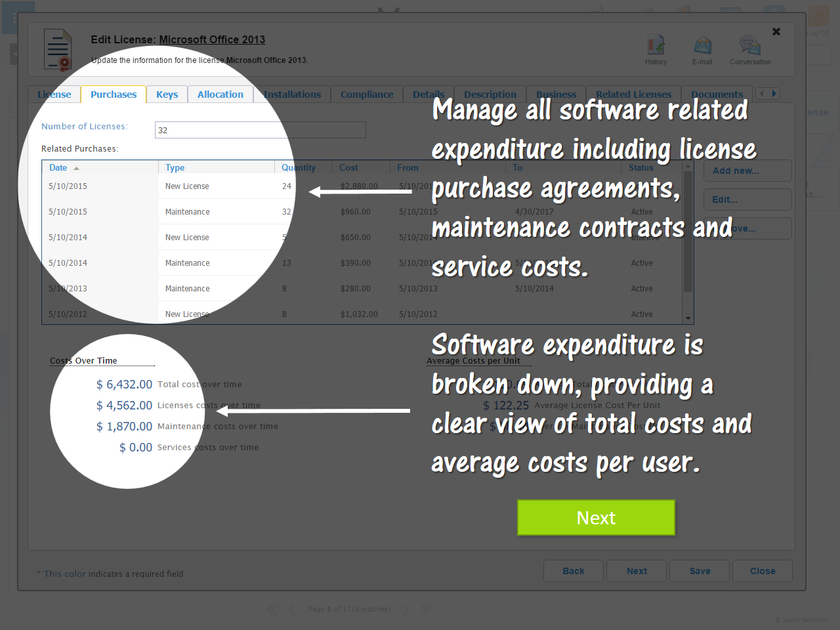Viewport: 840px width, 630px height.
Task: Open the Compliance tab
Action: (x=367, y=94)
